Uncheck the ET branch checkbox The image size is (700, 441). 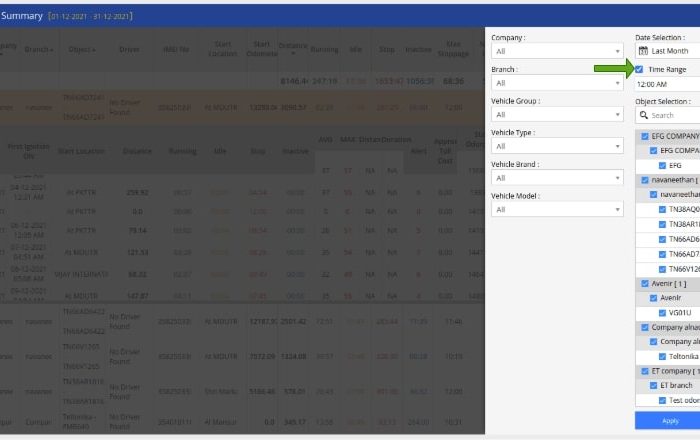(652, 385)
